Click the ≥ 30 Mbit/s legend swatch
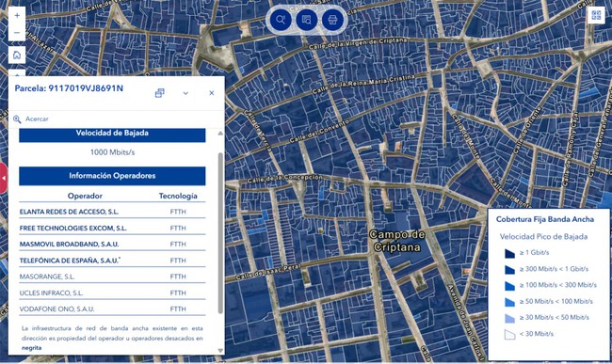 [x=509, y=318]
